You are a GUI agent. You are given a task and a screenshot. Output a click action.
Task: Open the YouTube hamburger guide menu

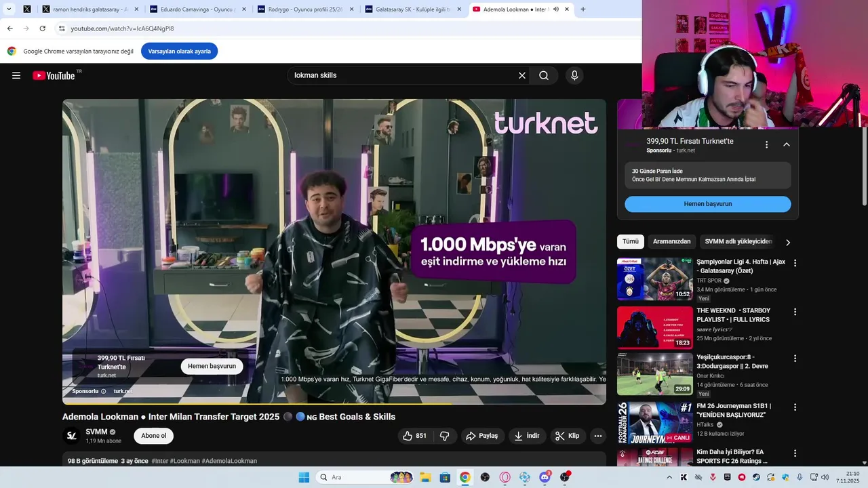16,75
